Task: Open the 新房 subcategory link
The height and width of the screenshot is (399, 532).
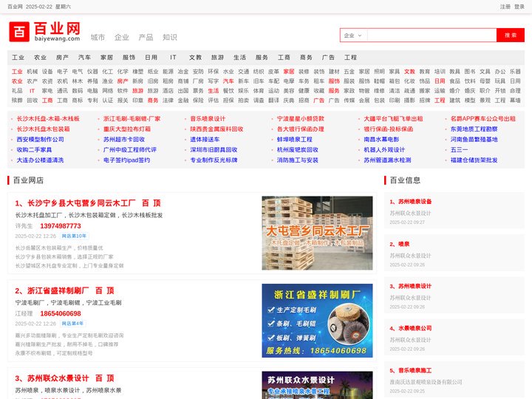Action: point(137,81)
